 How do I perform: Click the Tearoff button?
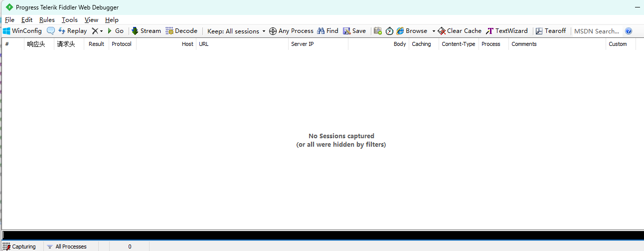(551, 31)
